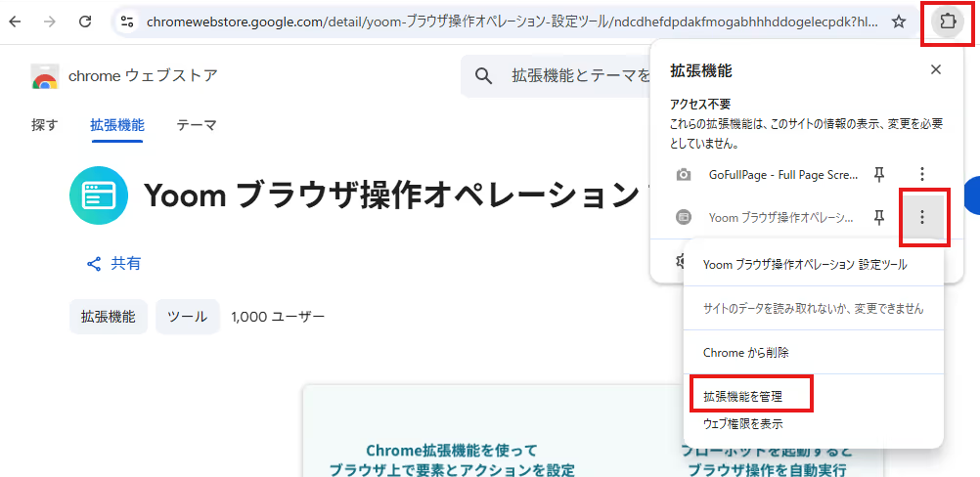The image size is (980, 477).
Task: Switch to the テーマ tab
Action: click(x=197, y=125)
